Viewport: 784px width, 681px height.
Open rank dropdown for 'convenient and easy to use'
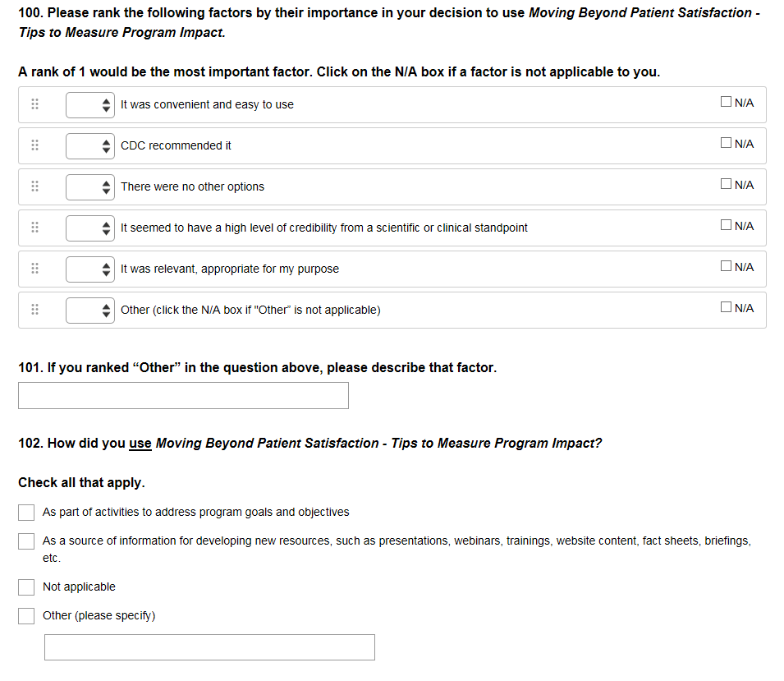point(90,104)
